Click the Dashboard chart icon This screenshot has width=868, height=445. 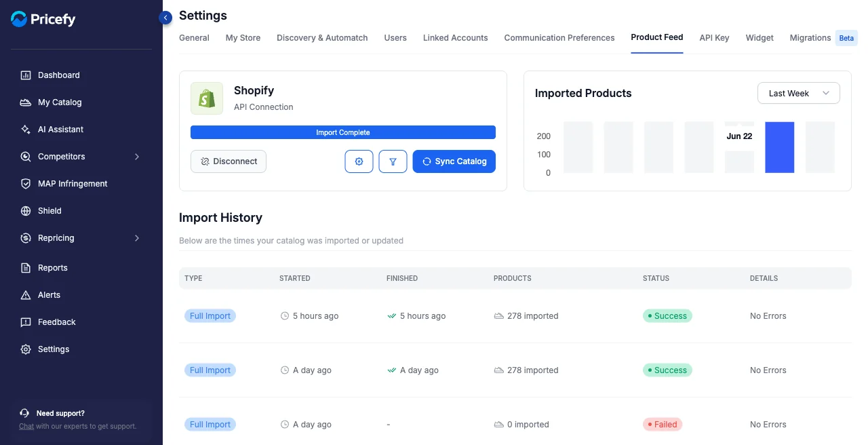pos(26,75)
